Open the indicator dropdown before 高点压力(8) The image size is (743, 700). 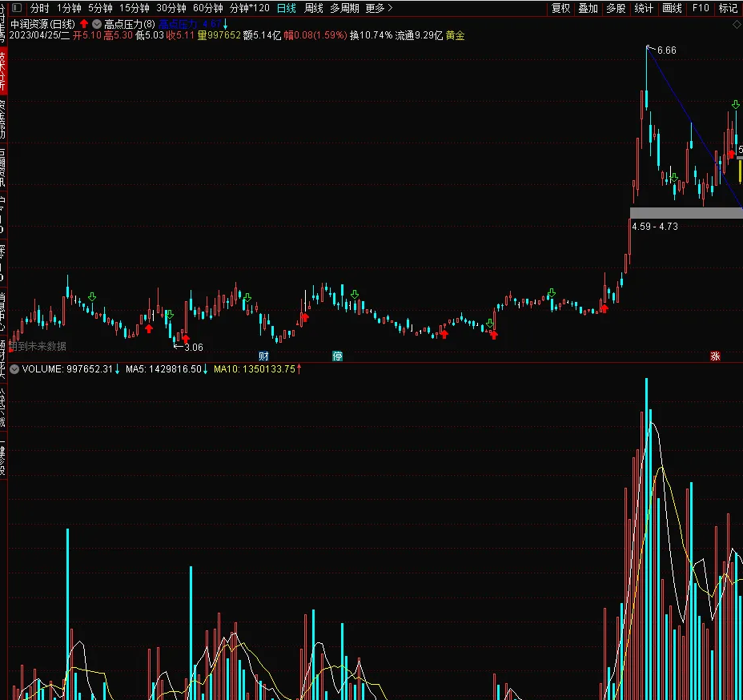[97, 24]
